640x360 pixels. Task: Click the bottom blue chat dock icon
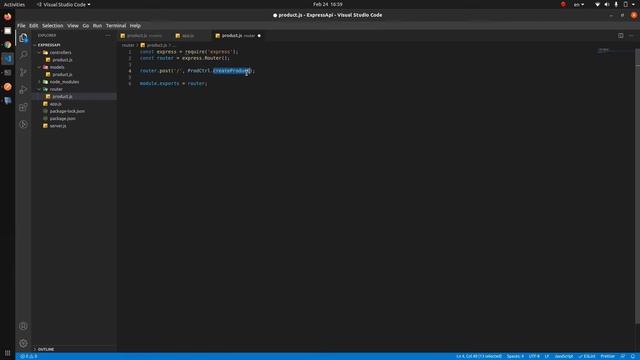(x=7, y=100)
